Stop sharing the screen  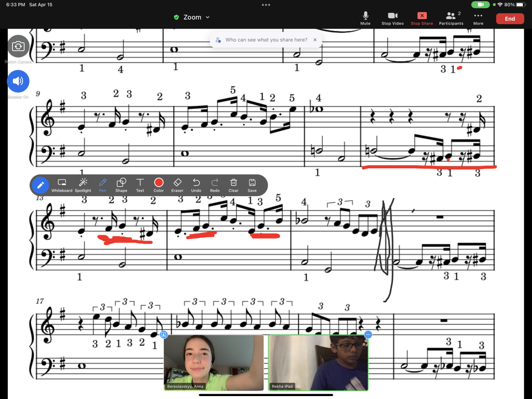422,18
